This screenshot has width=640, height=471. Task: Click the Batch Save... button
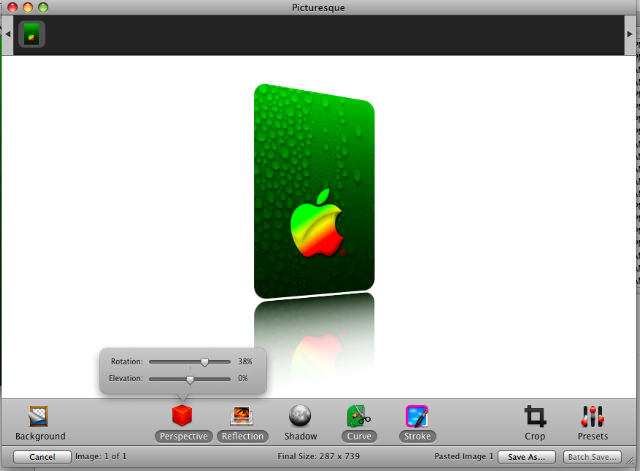(592, 457)
